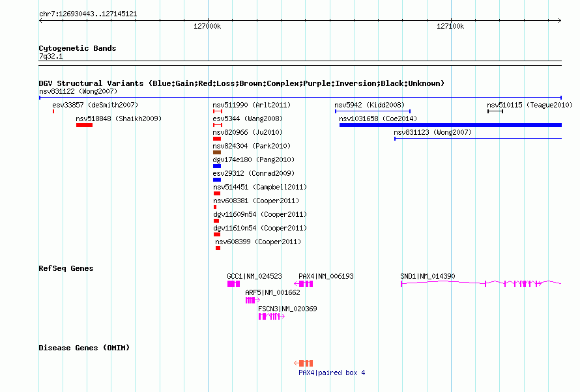Image resolution: width=580 pixels, height=392 pixels.
Task: Click the red nsv820966 loss bar
Action: tap(217, 139)
